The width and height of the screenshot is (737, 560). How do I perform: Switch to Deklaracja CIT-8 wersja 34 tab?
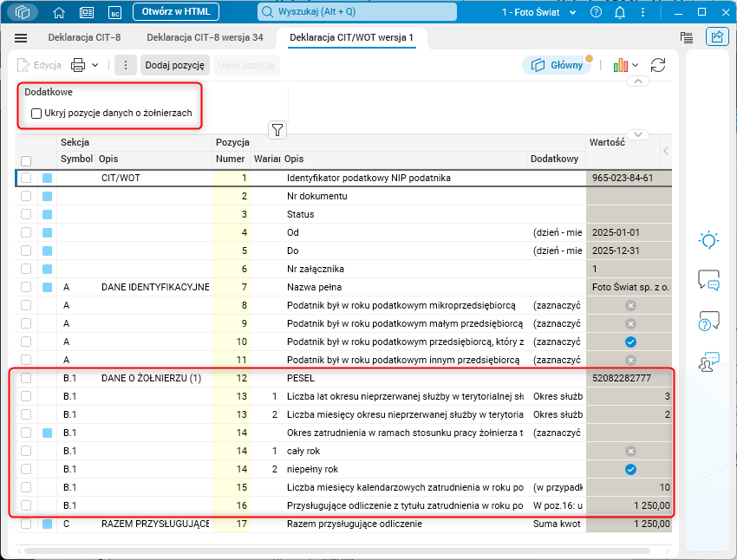pyautogui.click(x=205, y=37)
